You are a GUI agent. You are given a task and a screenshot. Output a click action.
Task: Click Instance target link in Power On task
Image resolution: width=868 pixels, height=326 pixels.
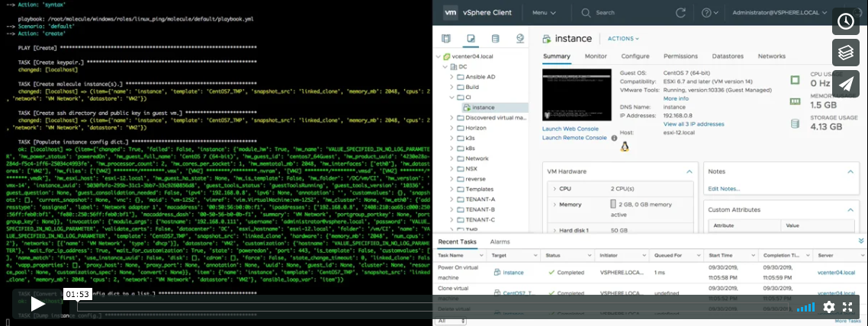pos(513,273)
